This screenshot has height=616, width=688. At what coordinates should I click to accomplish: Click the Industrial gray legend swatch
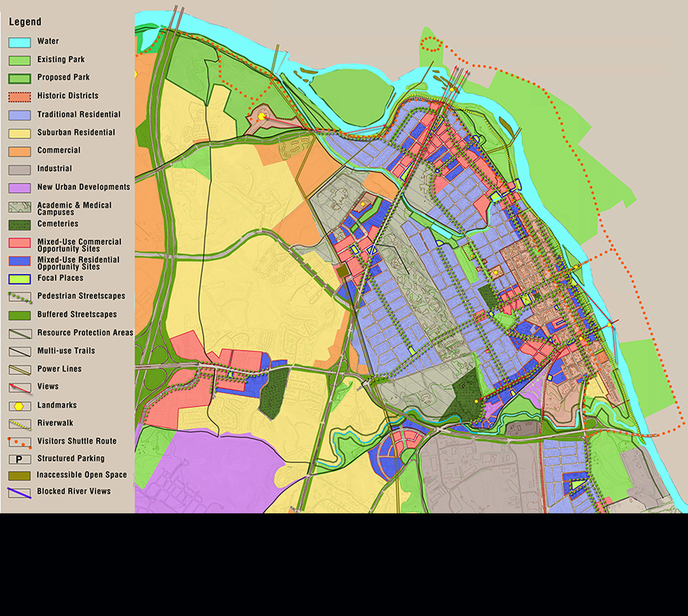pyautogui.click(x=19, y=170)
